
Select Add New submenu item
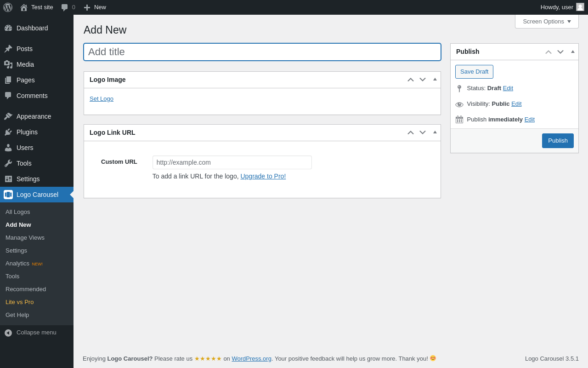[x=37, y=225]
